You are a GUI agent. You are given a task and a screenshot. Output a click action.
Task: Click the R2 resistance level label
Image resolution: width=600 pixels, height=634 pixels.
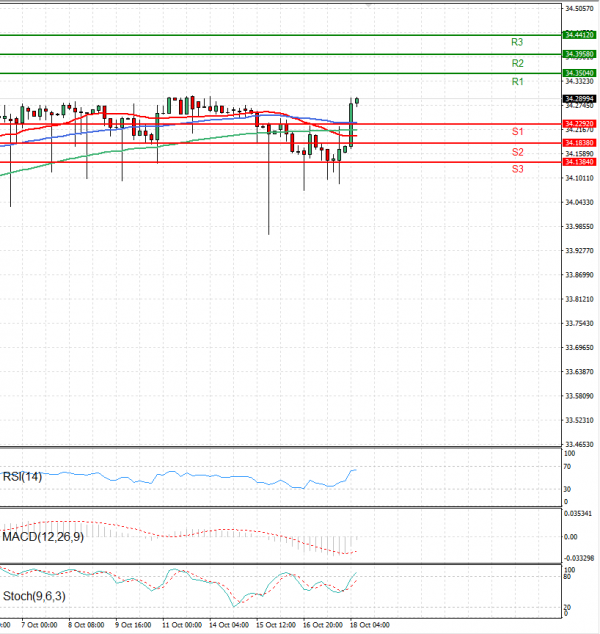point(517,63)
